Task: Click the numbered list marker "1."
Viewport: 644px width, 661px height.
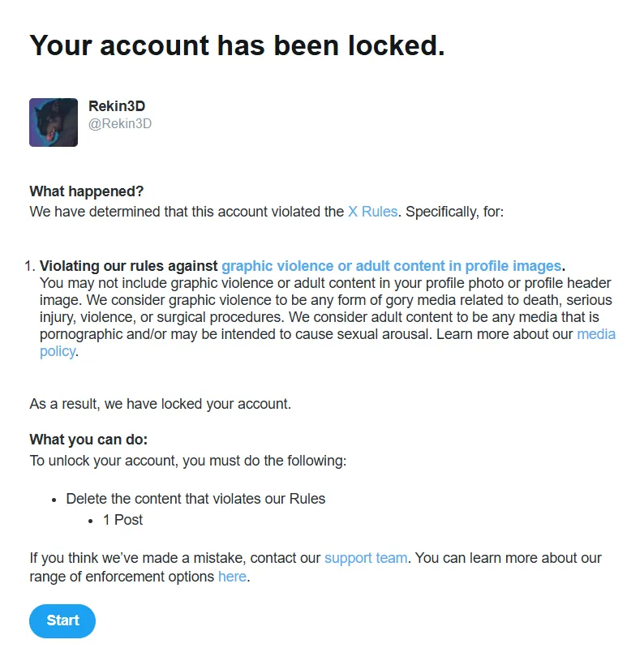Action: pyautogui.click(x=30, y=266)
